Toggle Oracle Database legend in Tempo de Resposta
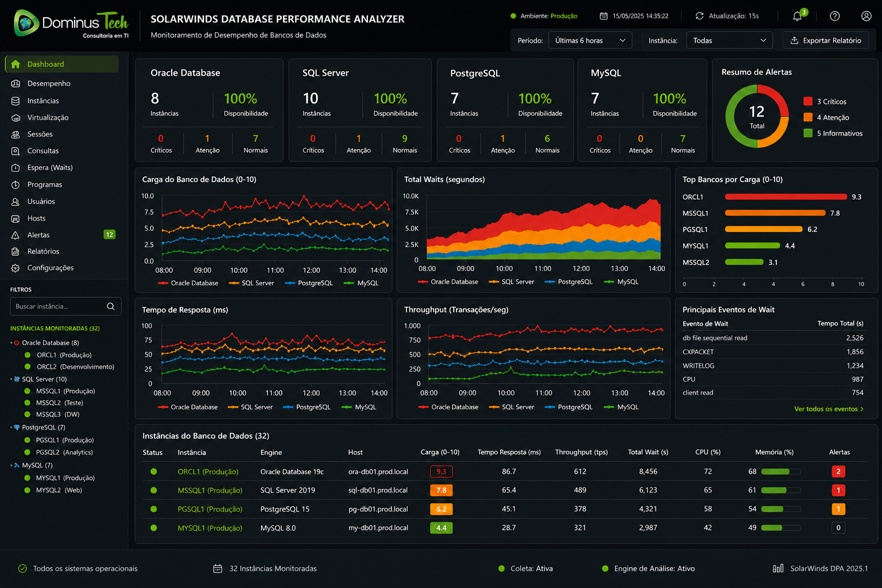Screen dimensions: 882x588 tap(188, 407)
